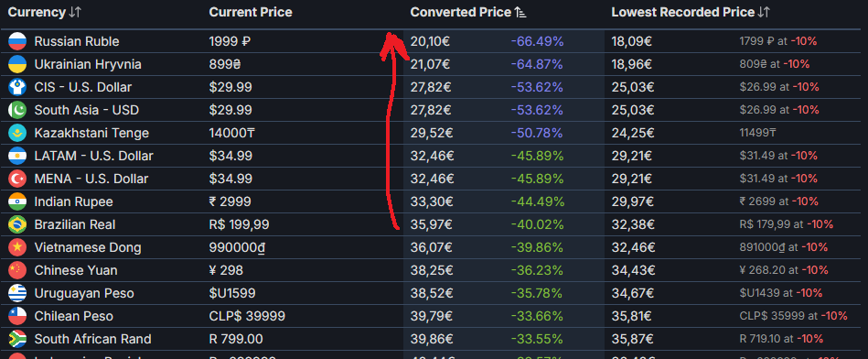The image size is (868, 359).
Task: Click the -50.78% price difference
Action: pyautogui.click(x=536, y=133)
